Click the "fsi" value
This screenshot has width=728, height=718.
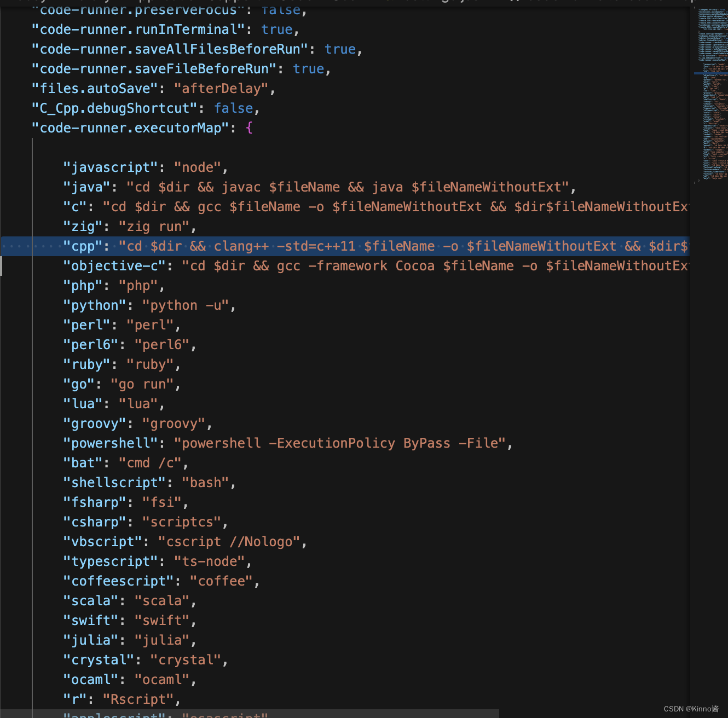162,502
